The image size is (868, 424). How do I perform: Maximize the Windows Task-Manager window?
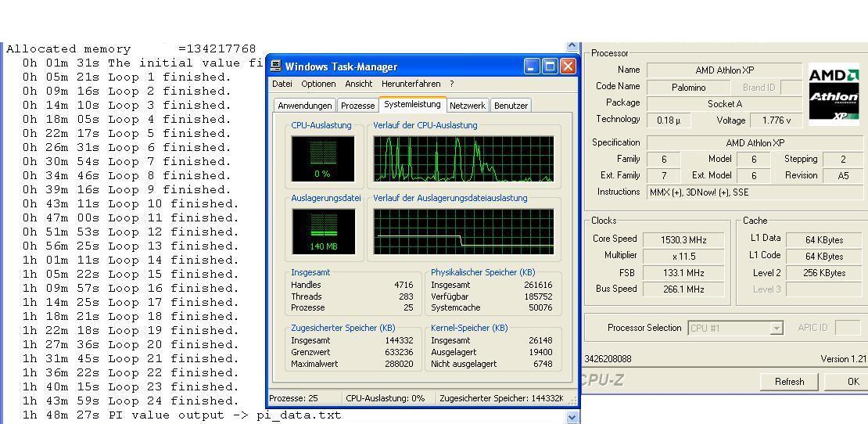click(550, 67)
